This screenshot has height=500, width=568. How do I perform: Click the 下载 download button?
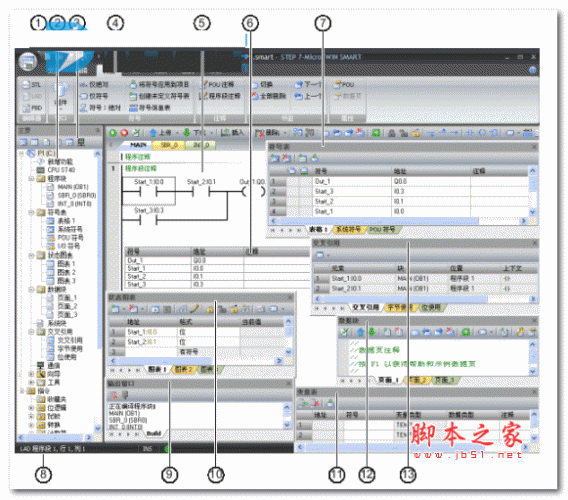195,133
